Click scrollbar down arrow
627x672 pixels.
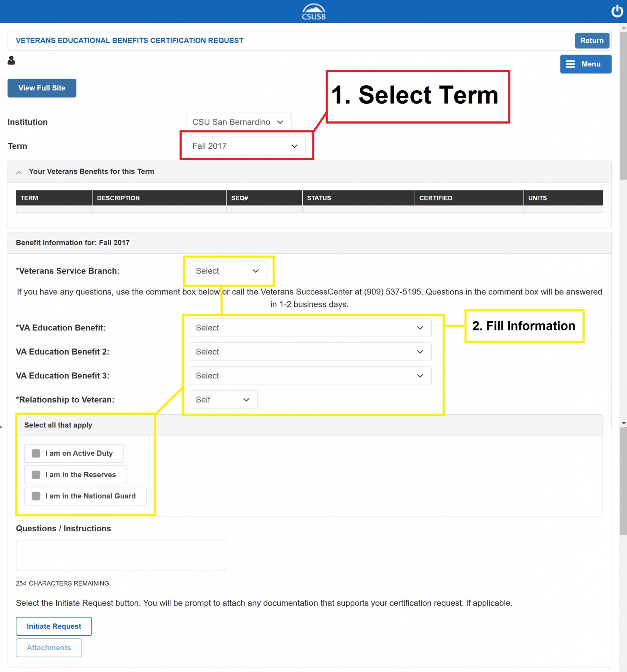pos(623,423)
